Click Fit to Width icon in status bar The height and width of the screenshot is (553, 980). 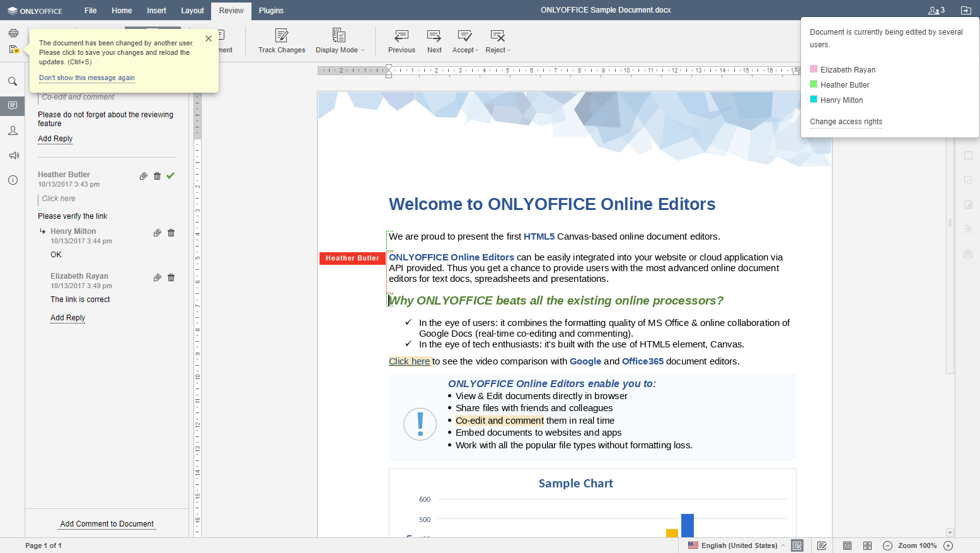[868, 545]
